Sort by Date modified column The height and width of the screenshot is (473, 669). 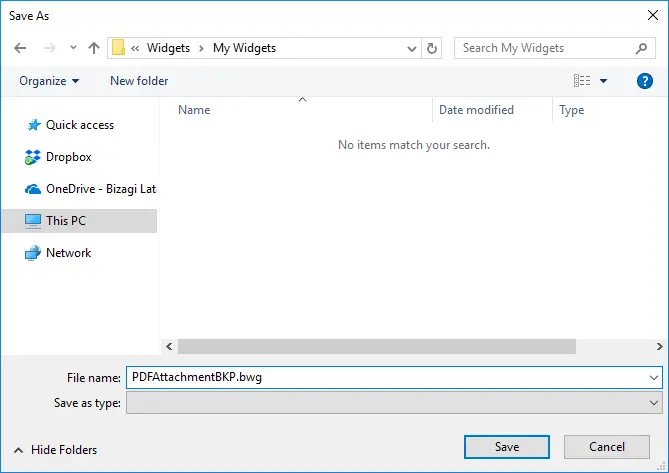coord(476,110)
